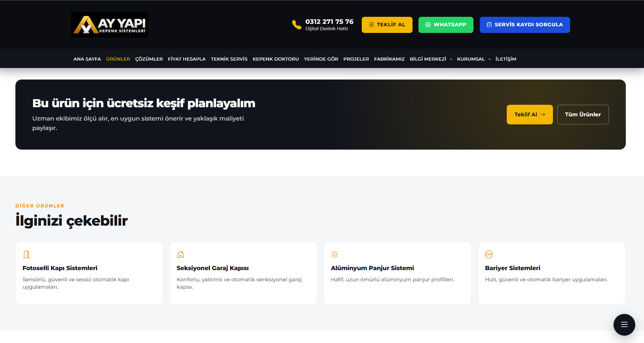Open Seksiyonel Garaj Kapısı card title
The height and width of the screenshot is (343, 644).
[213, 268]
